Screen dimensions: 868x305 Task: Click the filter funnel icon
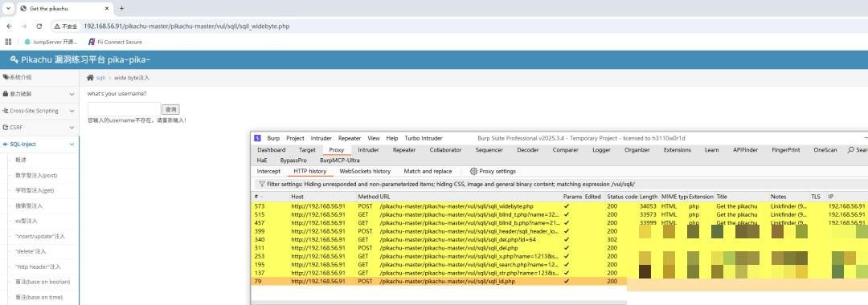pos(261,184)
